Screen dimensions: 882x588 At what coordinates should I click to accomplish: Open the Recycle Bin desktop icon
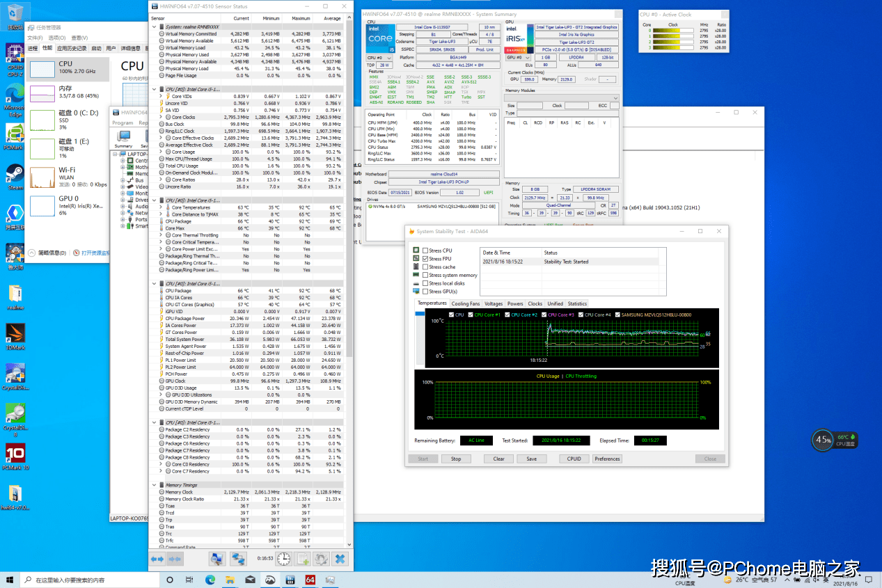coord(15,17)
